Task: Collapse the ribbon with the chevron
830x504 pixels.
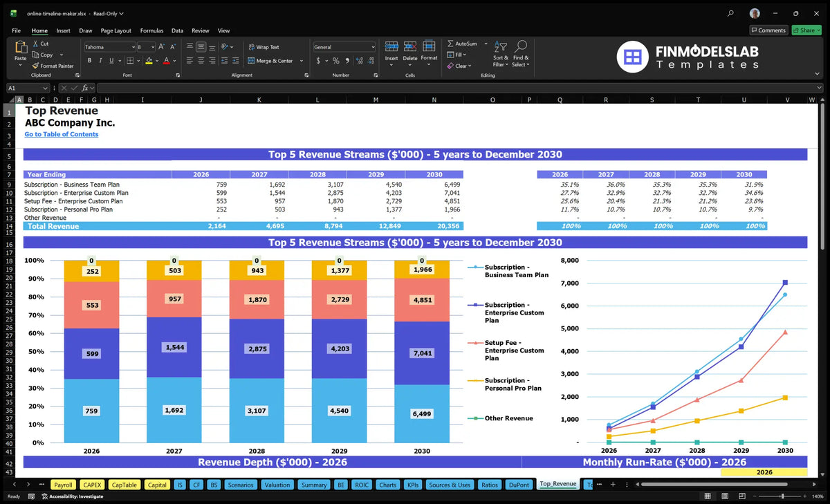Action: pyautogui.click(x=817, y=74)
